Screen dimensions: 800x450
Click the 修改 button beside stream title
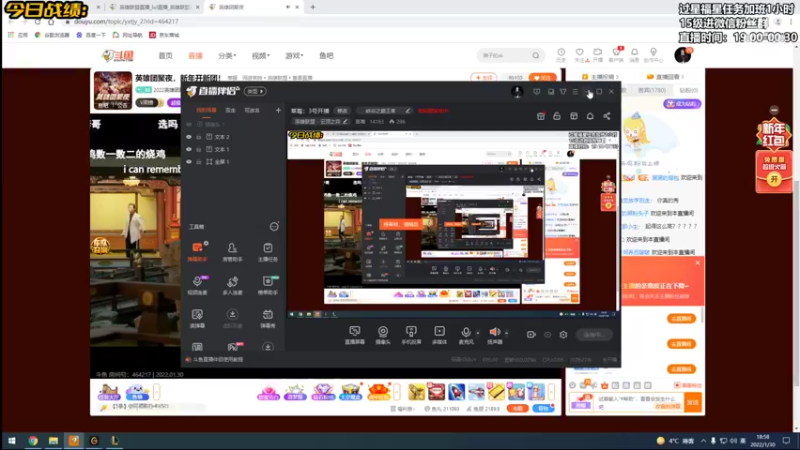(342, 111)
